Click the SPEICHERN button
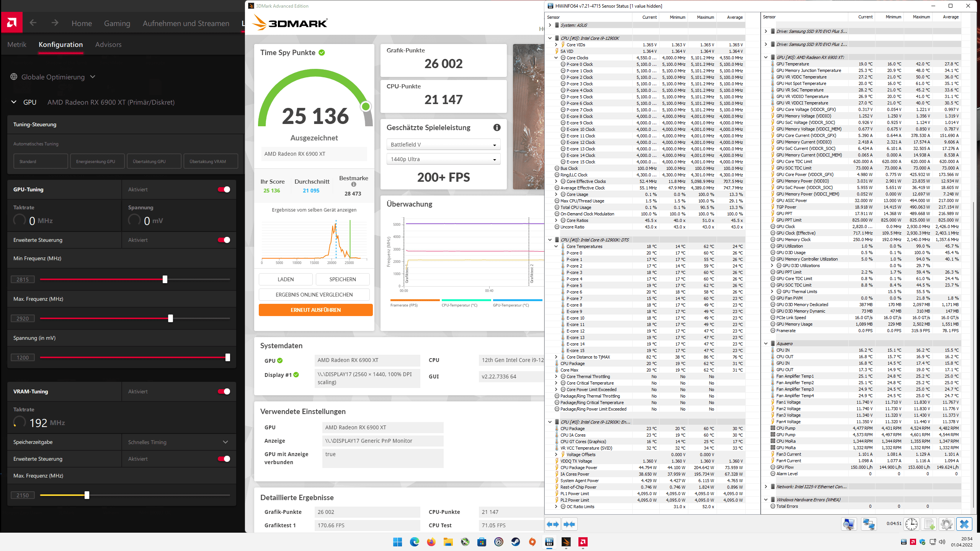Image resolution: width=980 pixels, height=551 pixels. (x=343, y=279)
